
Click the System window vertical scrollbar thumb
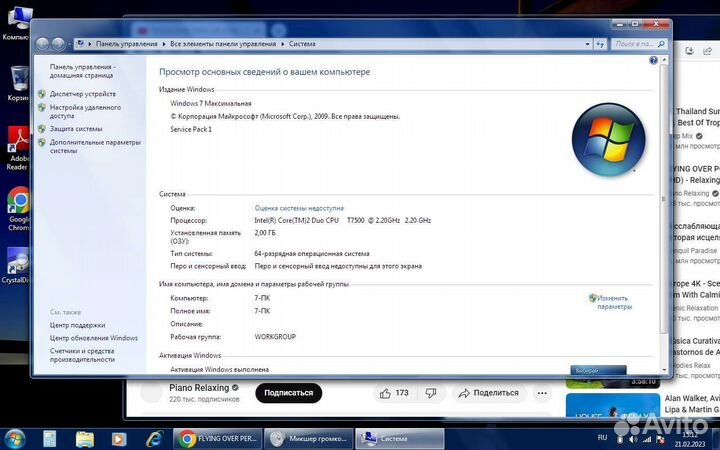(x=664, y=198)
